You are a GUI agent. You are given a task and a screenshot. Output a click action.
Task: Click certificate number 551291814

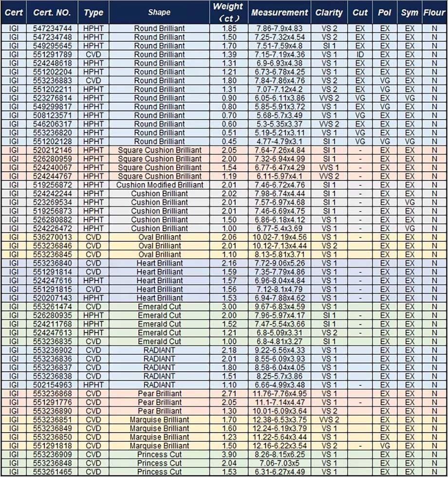tap(53, 272)
